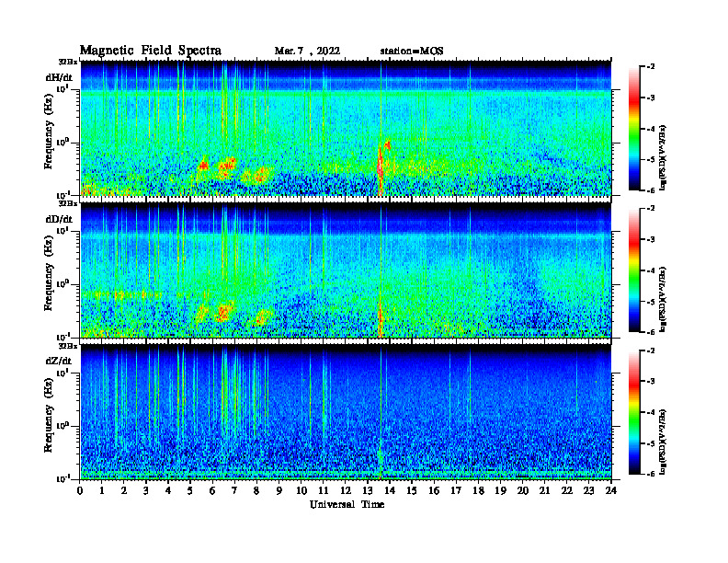Viewport: 728px width, 563px height.
Task: Click the dZ/dt panel color scale bar
Action: tap(634, 412)
